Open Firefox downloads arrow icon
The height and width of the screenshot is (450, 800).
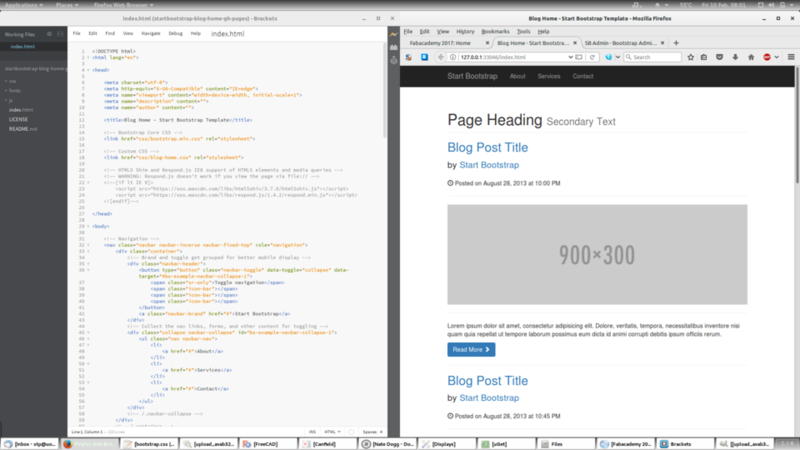[735, 57]
